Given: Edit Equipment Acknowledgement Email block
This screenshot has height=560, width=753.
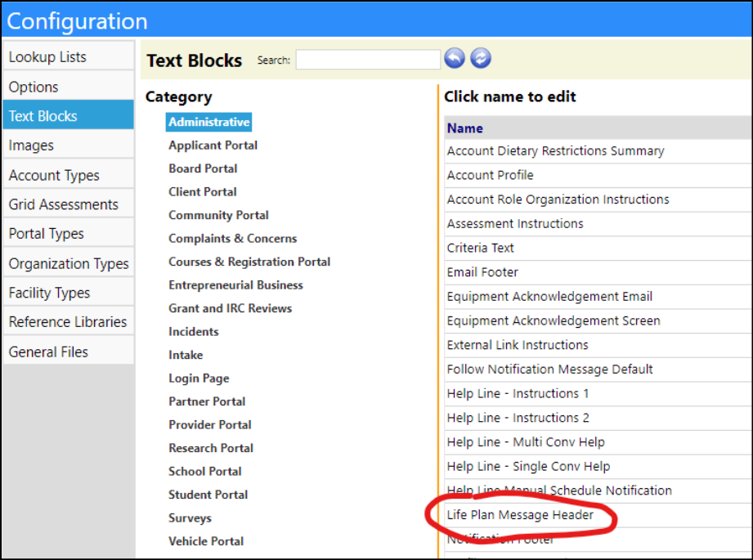Looking at the screenshot, I should [549, 296].
